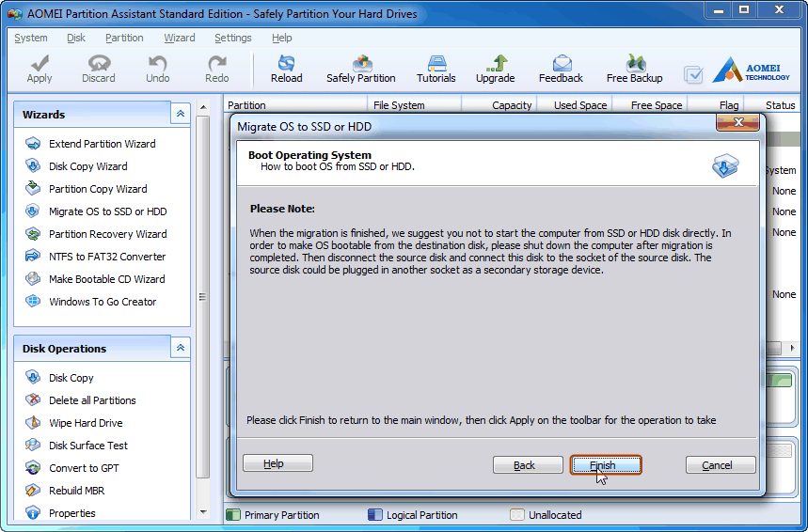Click the Flag column header
Image resolution: width=808 pixels, height=532 pixels.
coord(716,105)
